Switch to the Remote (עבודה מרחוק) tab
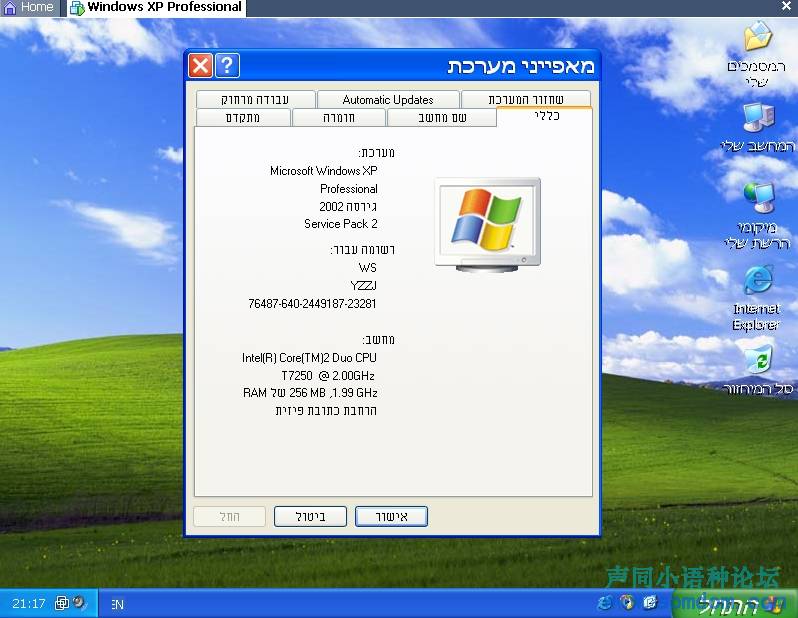Screen dimensions: 798x618 click(255, 99)
